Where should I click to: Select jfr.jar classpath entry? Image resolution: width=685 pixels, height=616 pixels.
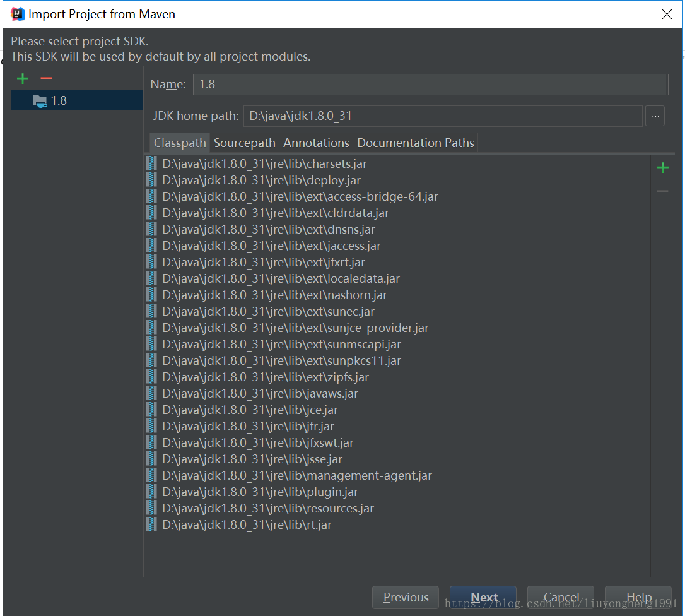[397, 426]
